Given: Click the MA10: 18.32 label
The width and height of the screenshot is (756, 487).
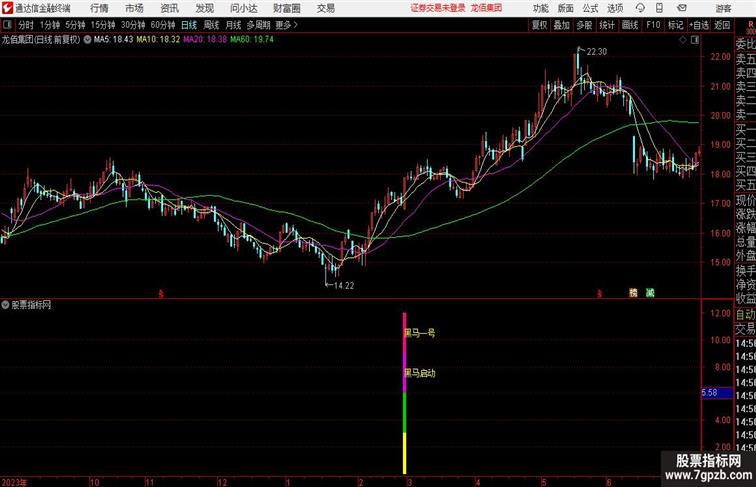Looking at the screenshot, I should tap(158, 40).
